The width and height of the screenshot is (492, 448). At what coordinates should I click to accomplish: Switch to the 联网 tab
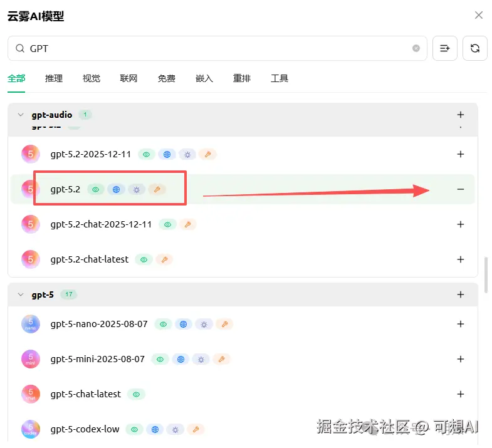click(128, 78)
